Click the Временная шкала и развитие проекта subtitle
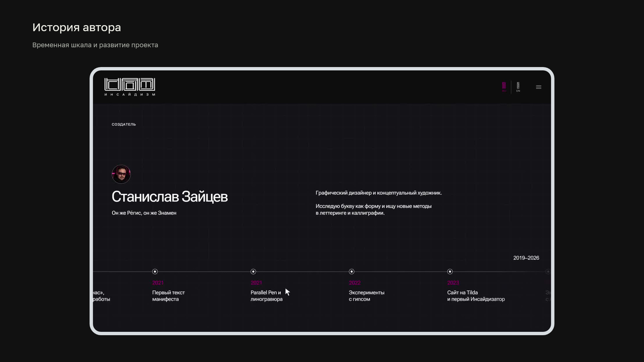The width and height of the screenshot is (644, 362). (95, 45)
